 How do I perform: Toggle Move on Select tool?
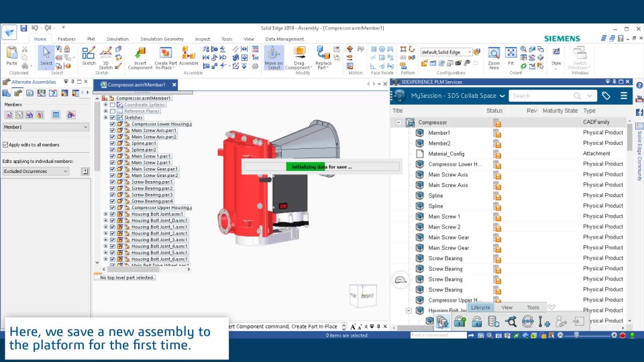click(x=274, y=58)
